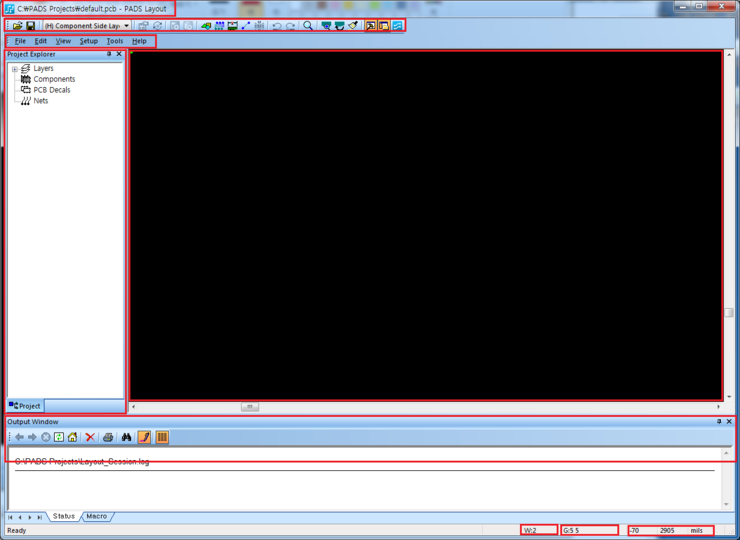Open the Component Side layer dropdown

[87, 26]
